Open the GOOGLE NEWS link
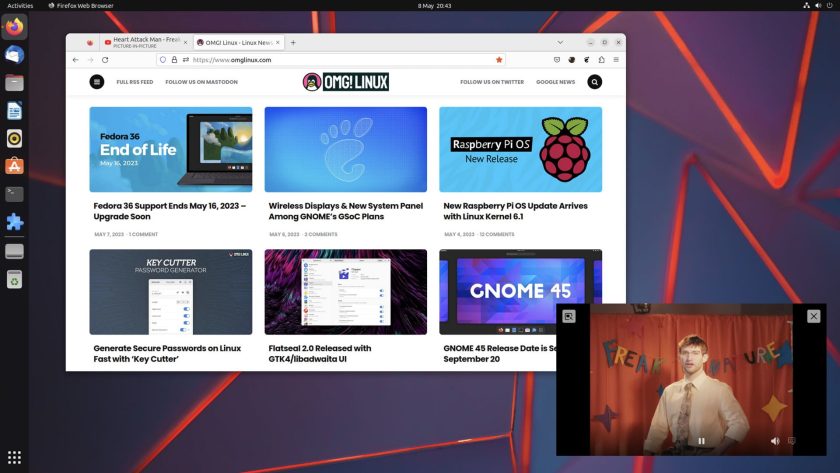Viewport: 840px width, 473px height. (x=556, y=82)
